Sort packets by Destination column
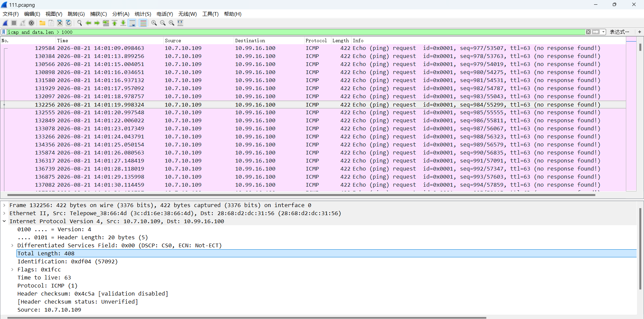Image resolution: width=644 pixels, height=319 pixels. point(269,41)
